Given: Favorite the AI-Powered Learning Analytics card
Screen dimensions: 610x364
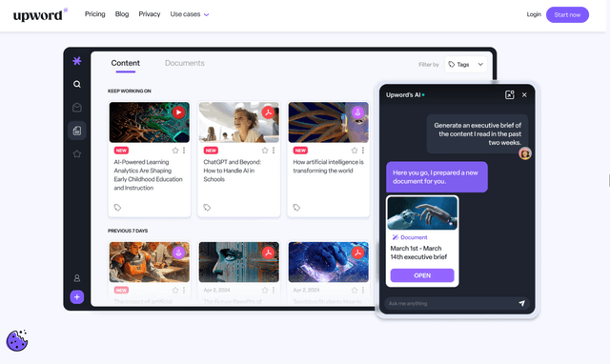Looking at the screenshot, I should click(x=175, y=151).
